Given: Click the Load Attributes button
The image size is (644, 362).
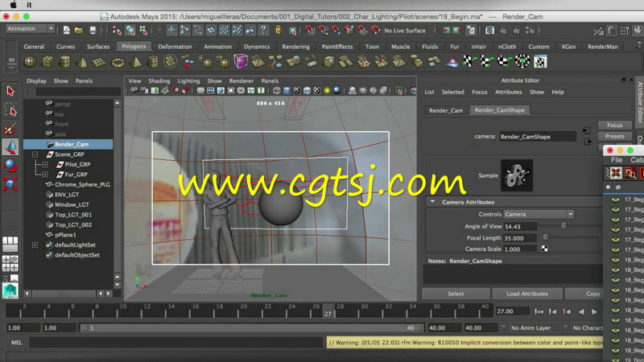Looking at the screenshot, I should (527, 294).
